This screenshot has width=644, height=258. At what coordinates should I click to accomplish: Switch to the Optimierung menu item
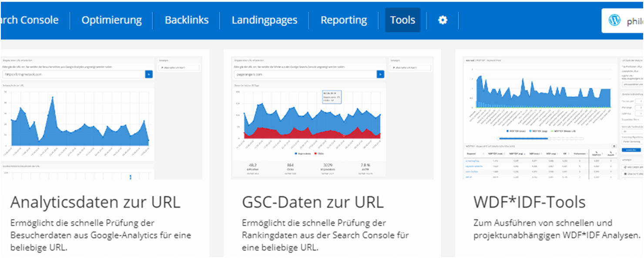[x=111, y=20]
